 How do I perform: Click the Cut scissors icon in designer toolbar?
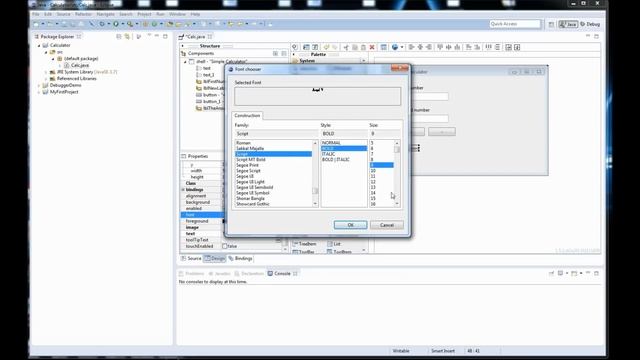pyautogui.click(x=346, y=47)
